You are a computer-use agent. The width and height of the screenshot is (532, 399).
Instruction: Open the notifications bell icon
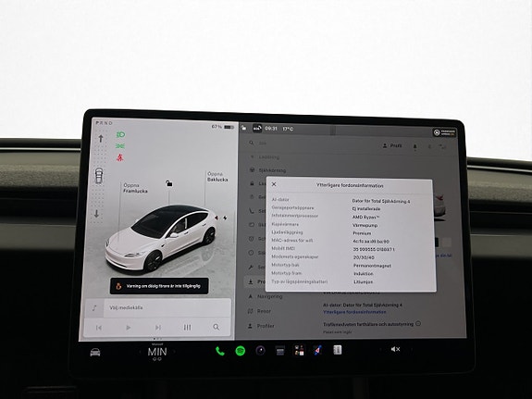(414, 146)
